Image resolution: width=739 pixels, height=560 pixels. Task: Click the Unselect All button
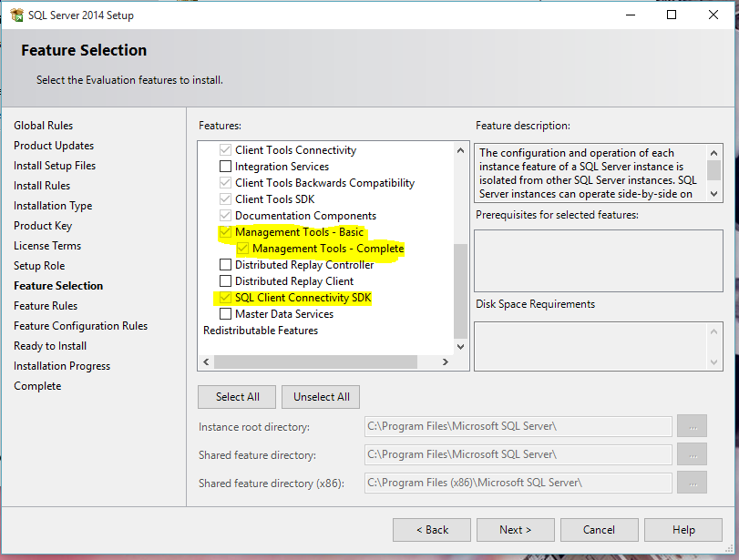pos(321,397)
